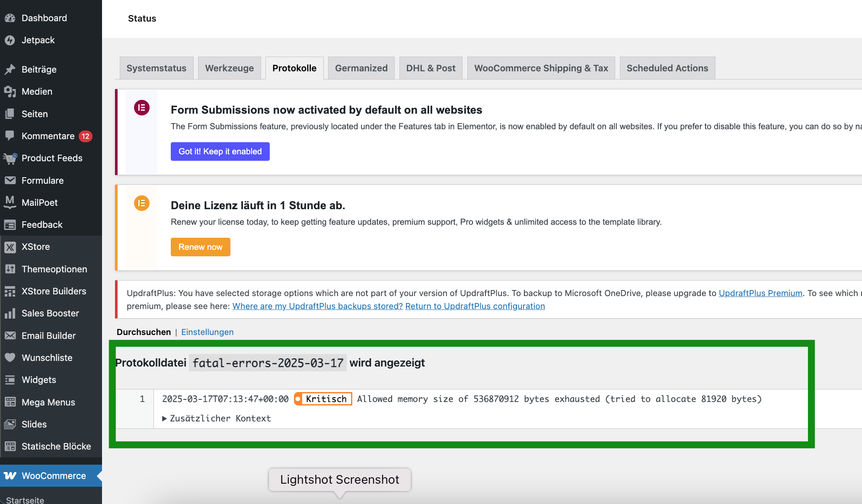Click the Renew now button

[x=201, y=247]
